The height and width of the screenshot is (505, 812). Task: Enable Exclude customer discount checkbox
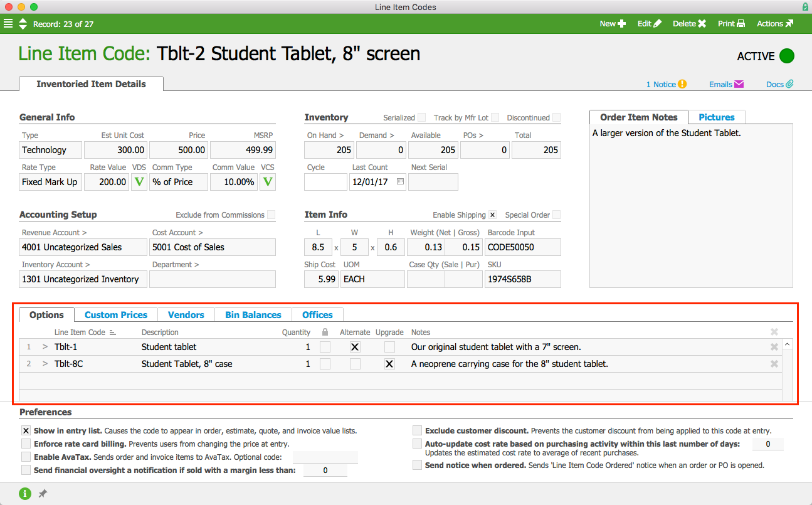tap(417, 431)
